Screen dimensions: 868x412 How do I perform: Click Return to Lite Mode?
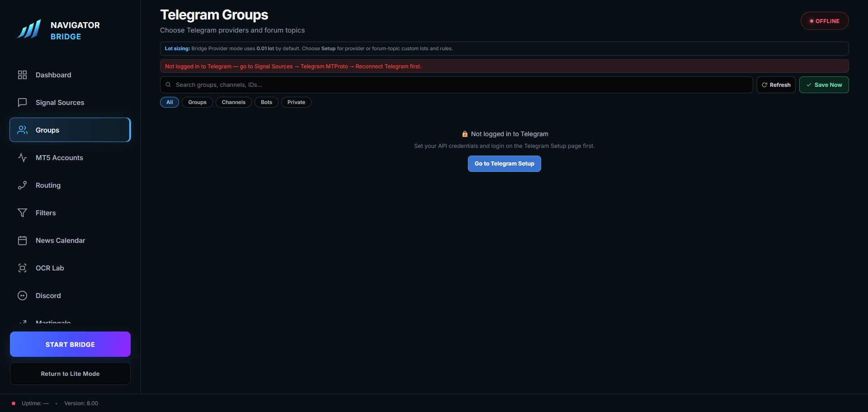pos(70,374)
